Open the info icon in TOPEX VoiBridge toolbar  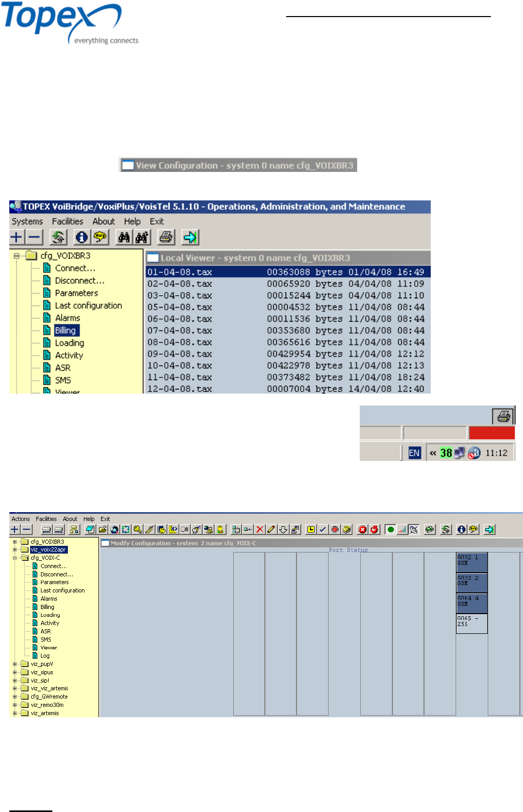click(82, 237)
